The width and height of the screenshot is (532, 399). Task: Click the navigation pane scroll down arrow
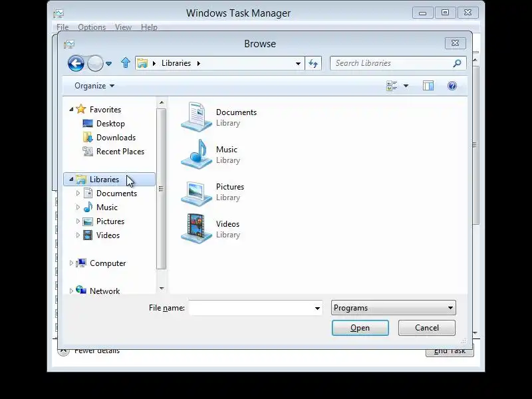click(162, 289)
